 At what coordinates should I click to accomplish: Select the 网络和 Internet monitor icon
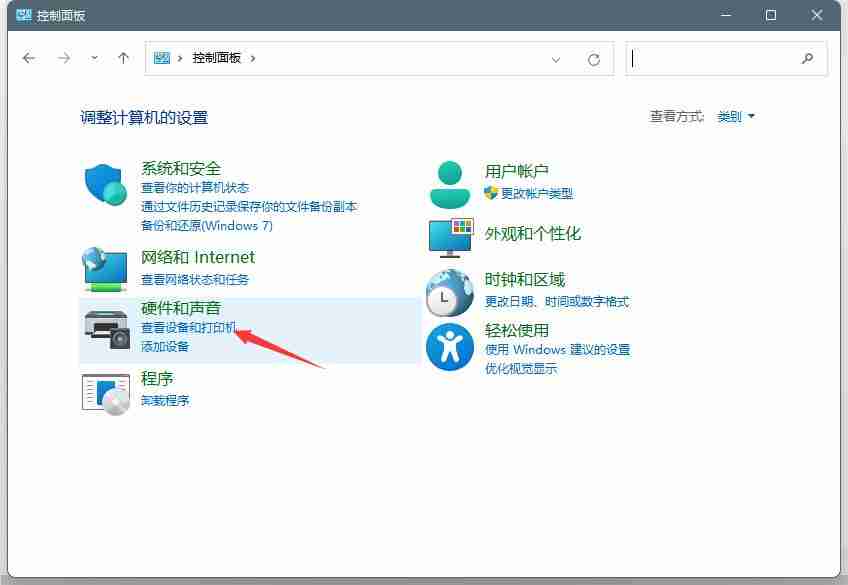point(104,267)
